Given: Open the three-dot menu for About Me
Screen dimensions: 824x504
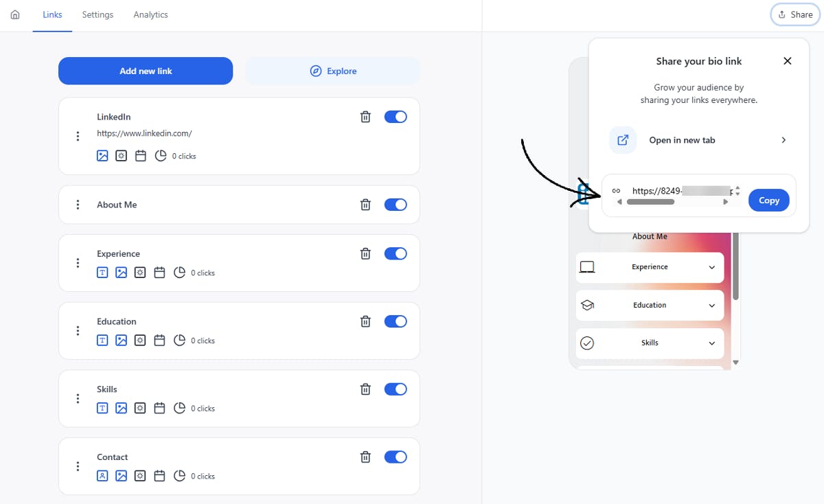Looking at the screenshot, I should (78, 205).
